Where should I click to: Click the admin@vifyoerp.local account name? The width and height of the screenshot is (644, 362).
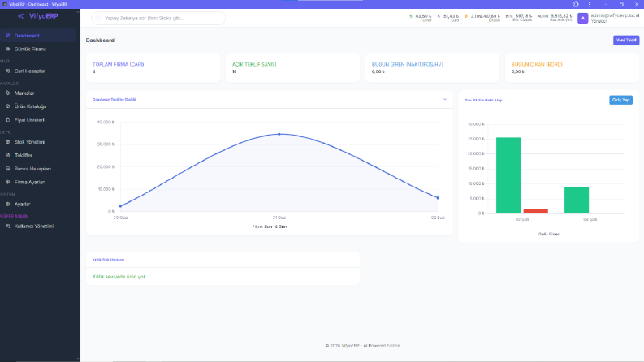coord(616,15)
